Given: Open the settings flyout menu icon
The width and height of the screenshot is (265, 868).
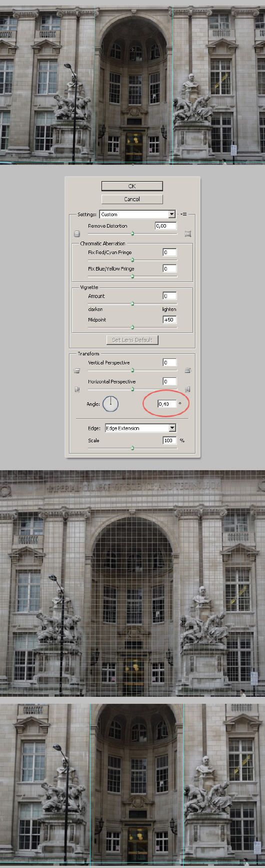Looking at the screenshot, I should pos(184,214).
